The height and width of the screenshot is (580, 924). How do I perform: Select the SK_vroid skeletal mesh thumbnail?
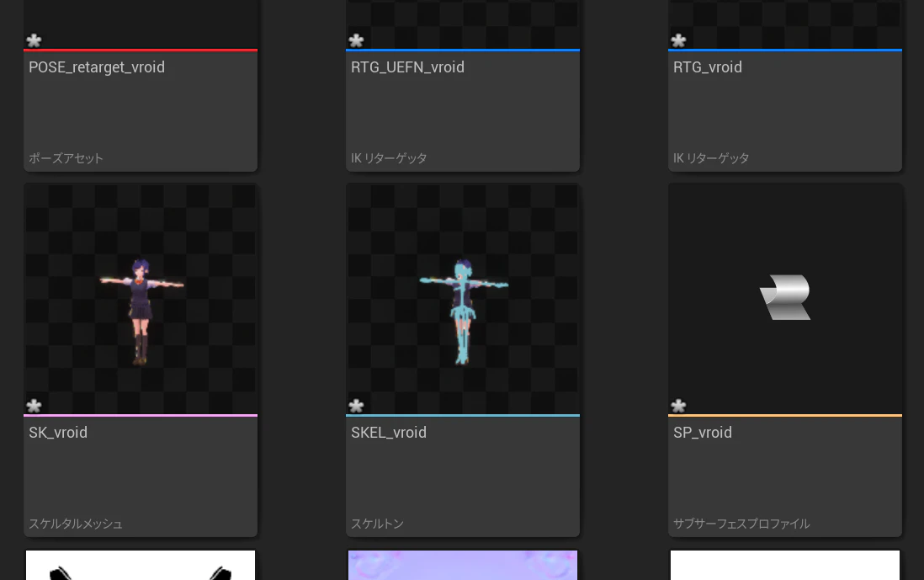point(141,300)
